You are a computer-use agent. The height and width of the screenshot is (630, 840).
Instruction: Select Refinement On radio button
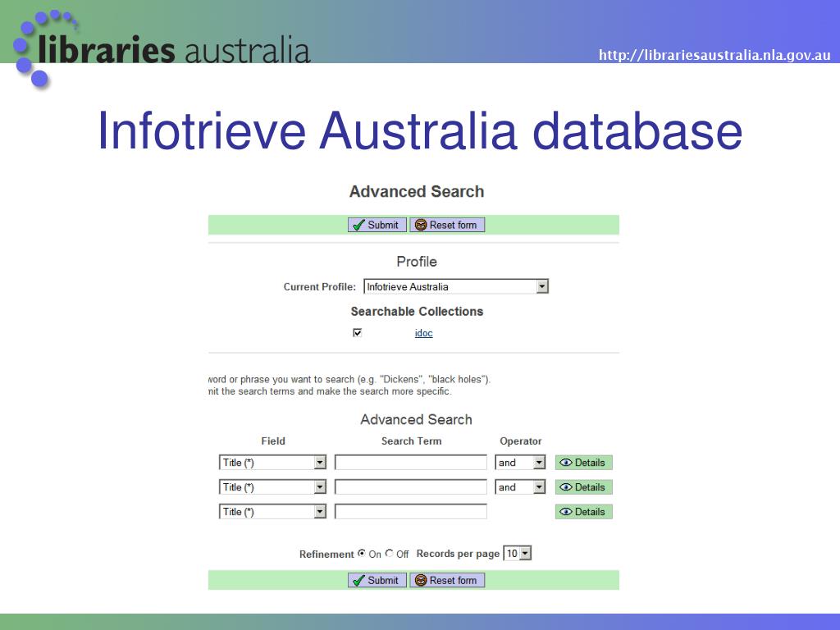pos(362,553)
